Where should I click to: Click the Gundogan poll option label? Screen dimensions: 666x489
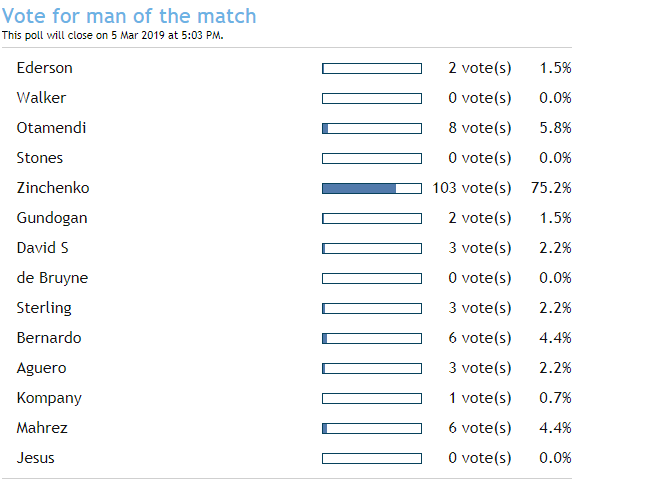[x=51, y=218]
